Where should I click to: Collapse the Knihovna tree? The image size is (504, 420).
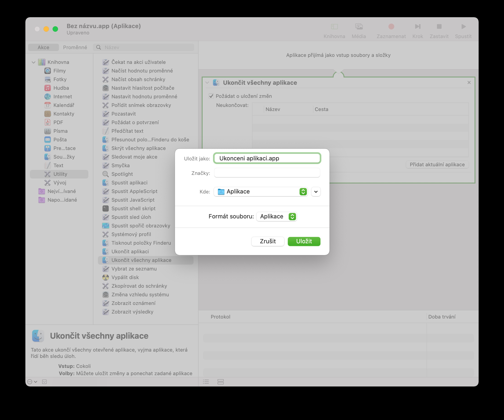(x=34, y=62)
